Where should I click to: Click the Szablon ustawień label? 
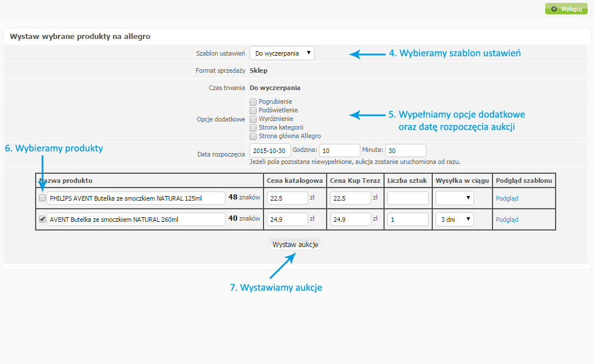[220, 53]
